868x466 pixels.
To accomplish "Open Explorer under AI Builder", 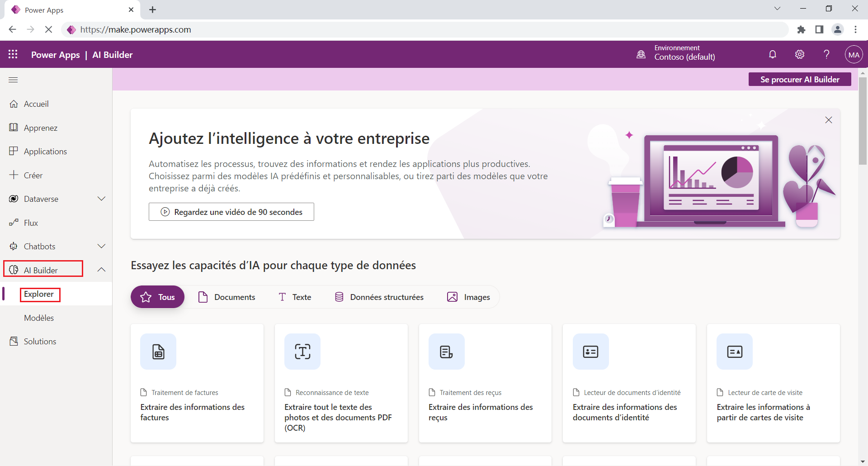I will tap(39, 294).
